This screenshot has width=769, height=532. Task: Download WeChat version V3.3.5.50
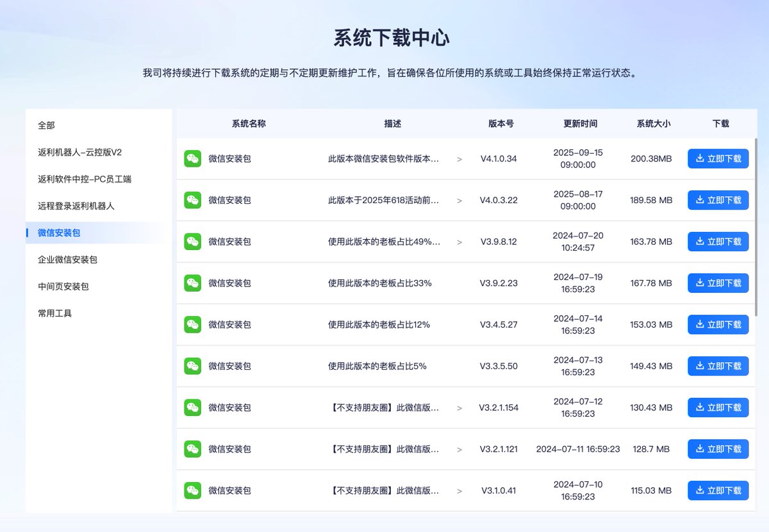[718, 366]
